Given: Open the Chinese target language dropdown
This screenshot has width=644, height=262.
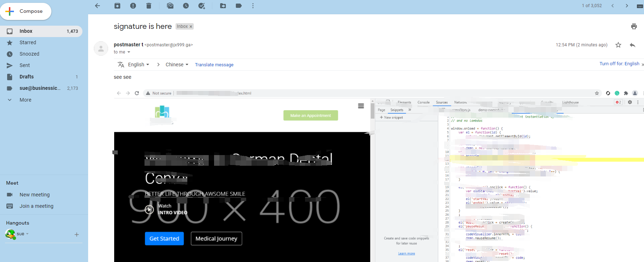Looking at the screenshot, I should pos(177,65).
